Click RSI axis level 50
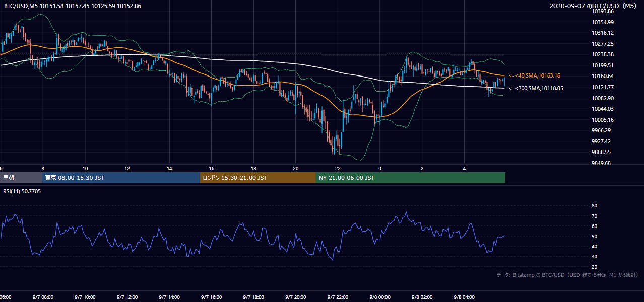This screenshot has height=302, width=644. pos(595,236)
